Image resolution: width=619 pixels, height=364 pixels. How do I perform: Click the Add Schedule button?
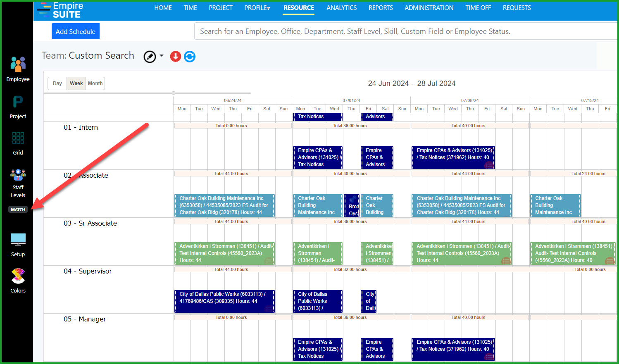click(x=76, y=31)
